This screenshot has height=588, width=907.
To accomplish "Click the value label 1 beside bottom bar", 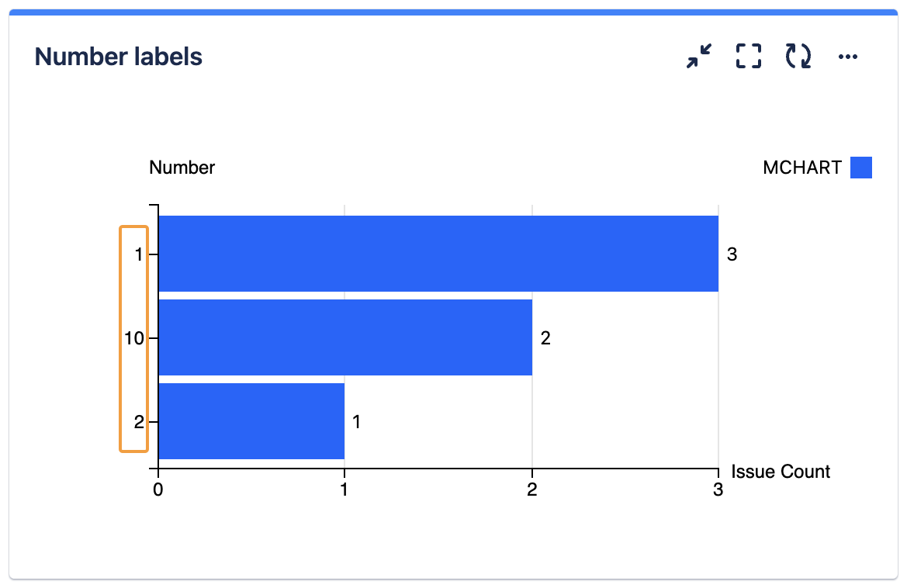I will coord(357,422).
